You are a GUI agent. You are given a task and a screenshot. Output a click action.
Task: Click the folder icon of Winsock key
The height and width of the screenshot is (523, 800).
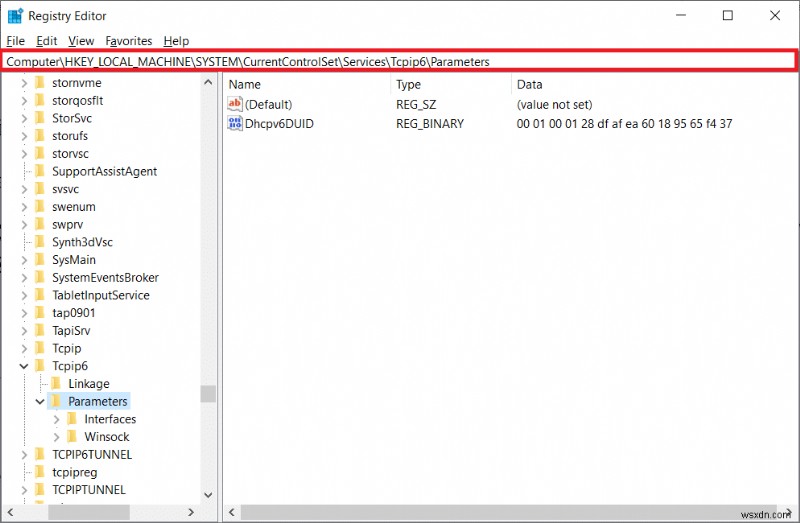coord(72,436)
